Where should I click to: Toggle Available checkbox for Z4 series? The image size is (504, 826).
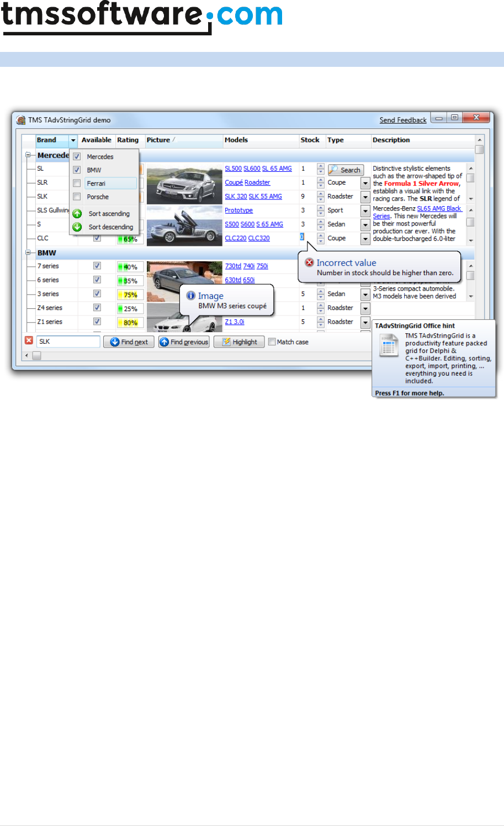[97, 307]
